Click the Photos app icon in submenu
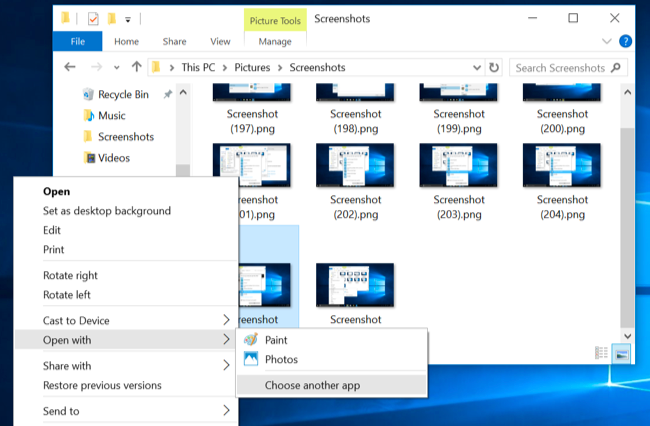 tap(251, 360)
